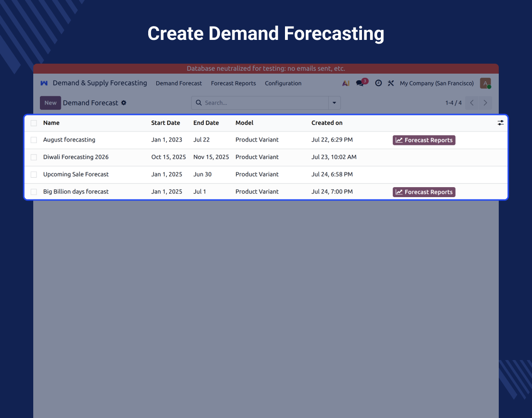
Task: Open the app logo home menu
Action: [x=44, y=83]
